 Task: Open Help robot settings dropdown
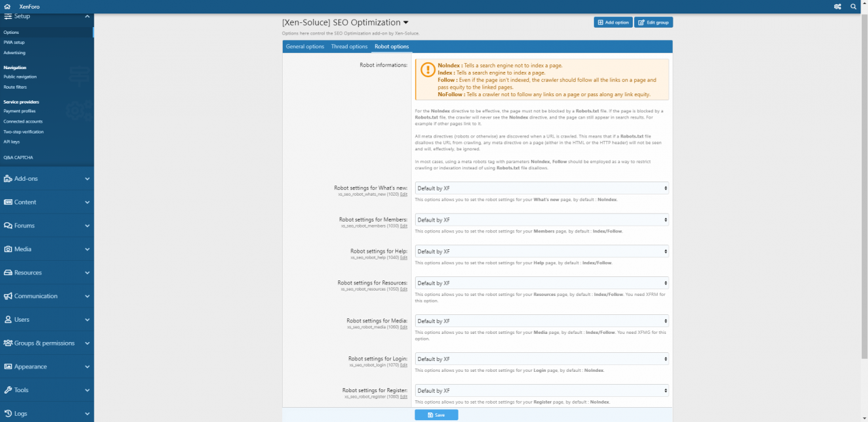coord(542,251)
